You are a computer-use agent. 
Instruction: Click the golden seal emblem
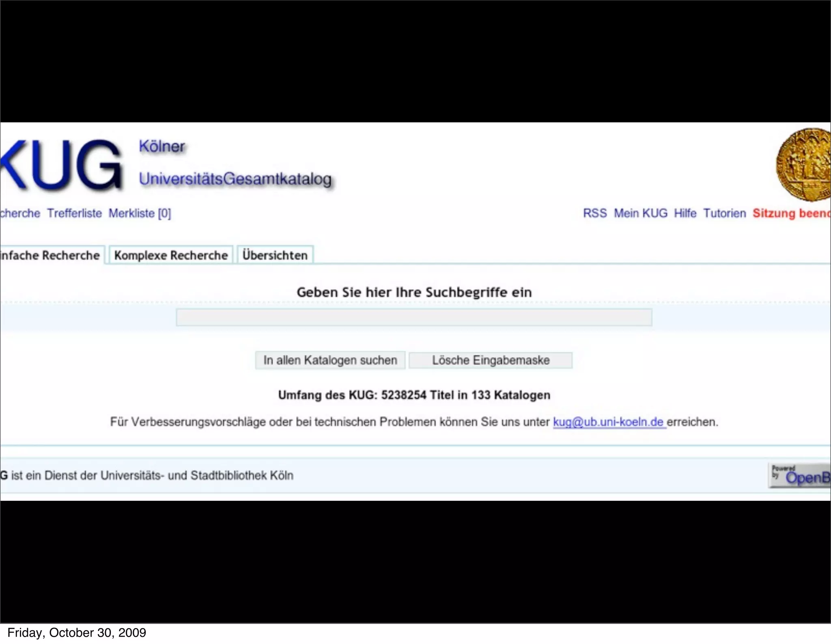(x=803, y=164)
